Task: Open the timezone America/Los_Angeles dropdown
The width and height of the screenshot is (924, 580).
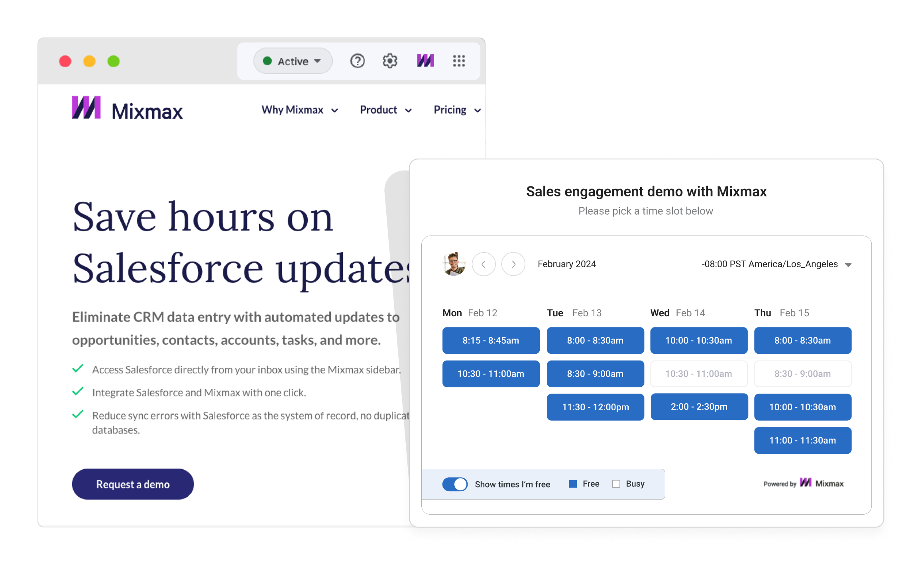Action: coord(777,264)
